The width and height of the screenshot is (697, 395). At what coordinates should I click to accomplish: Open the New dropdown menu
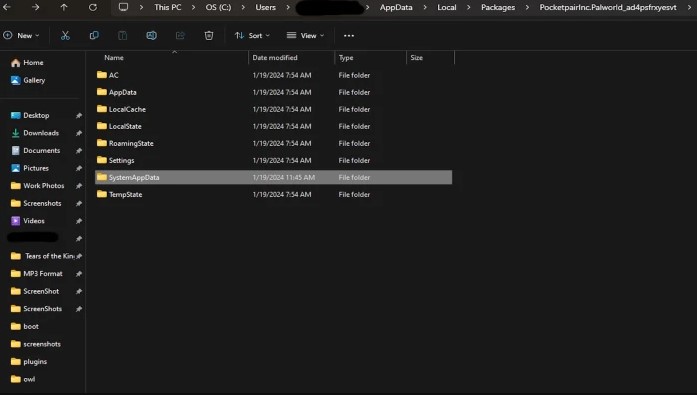click(x=21, y=36)
